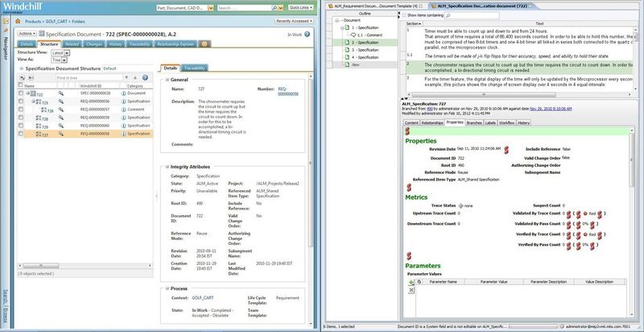Screen dimensions: 644x332
Task: Click the vertical scrollbar of the Properties panel
Action: pyautogui.click(x=632, y=160)
